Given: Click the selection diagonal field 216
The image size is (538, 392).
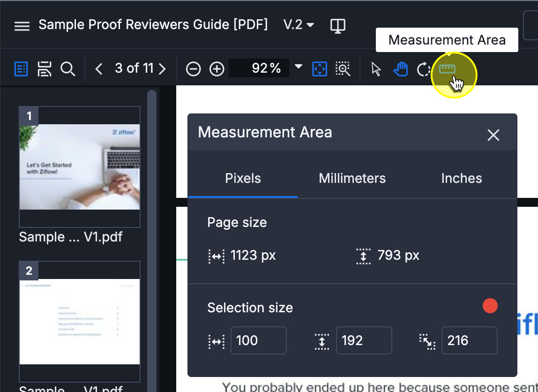Looking at the screenshot, I should pos(470,340).
